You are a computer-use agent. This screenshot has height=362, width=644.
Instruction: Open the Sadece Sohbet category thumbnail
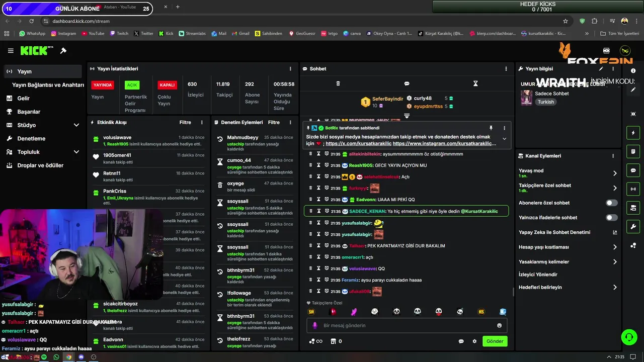tap(526, 97)
